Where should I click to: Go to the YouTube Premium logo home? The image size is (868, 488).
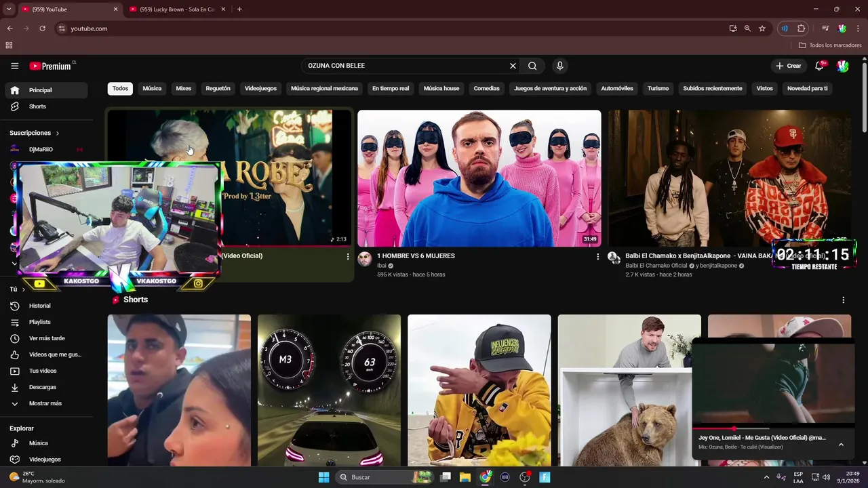tap(51, 66)
